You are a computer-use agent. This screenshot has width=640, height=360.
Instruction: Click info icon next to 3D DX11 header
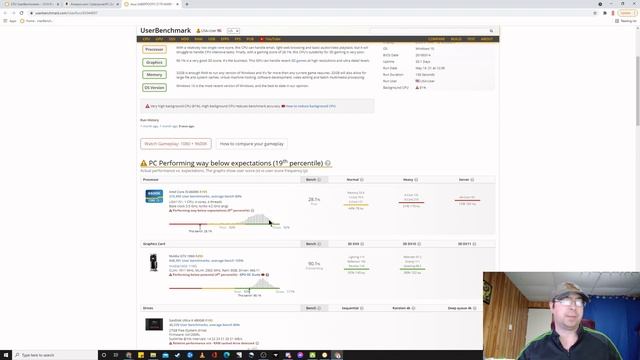(474, 244)
